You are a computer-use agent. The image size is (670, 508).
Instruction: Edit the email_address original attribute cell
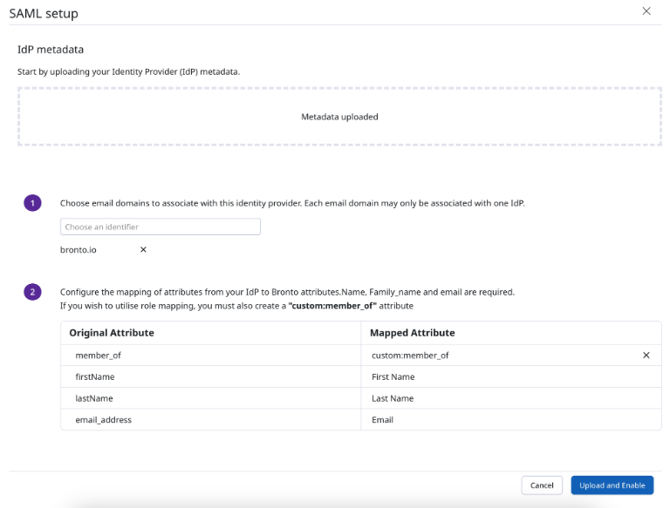[x=210, y=420]
